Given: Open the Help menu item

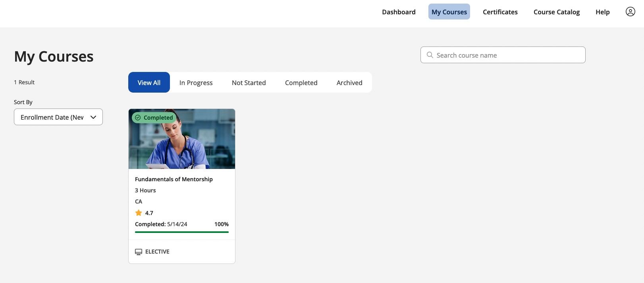Looking at the screenshot, I should (x=602, y=12).
